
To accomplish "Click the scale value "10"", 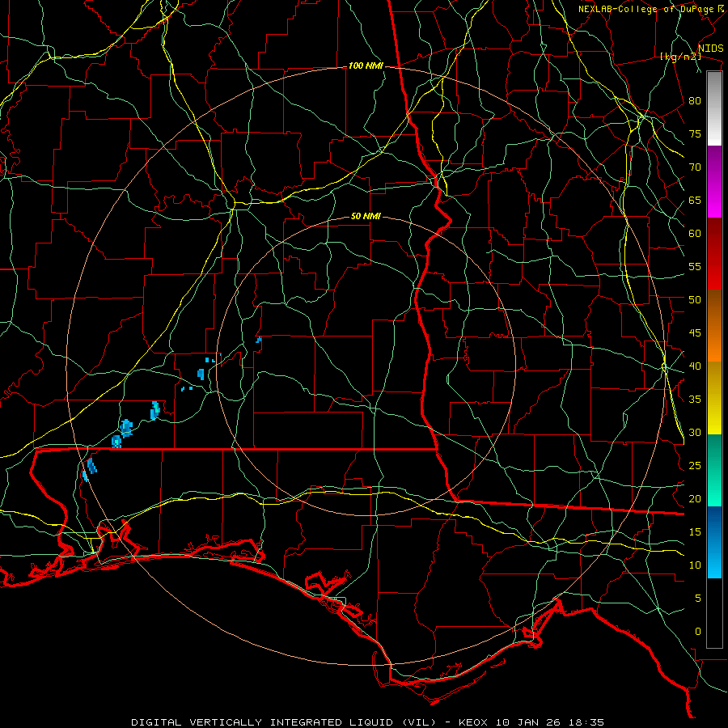I will (695, 565).
